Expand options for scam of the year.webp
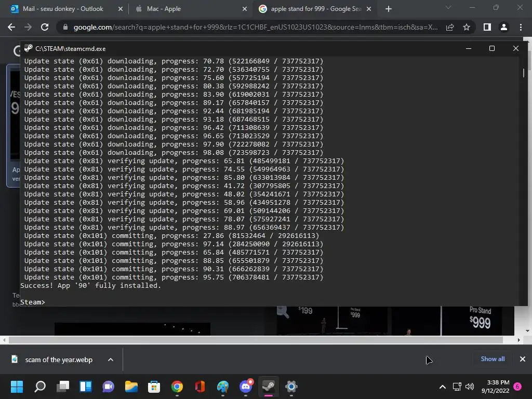This screenshot has height=399, width=532. 111,360
